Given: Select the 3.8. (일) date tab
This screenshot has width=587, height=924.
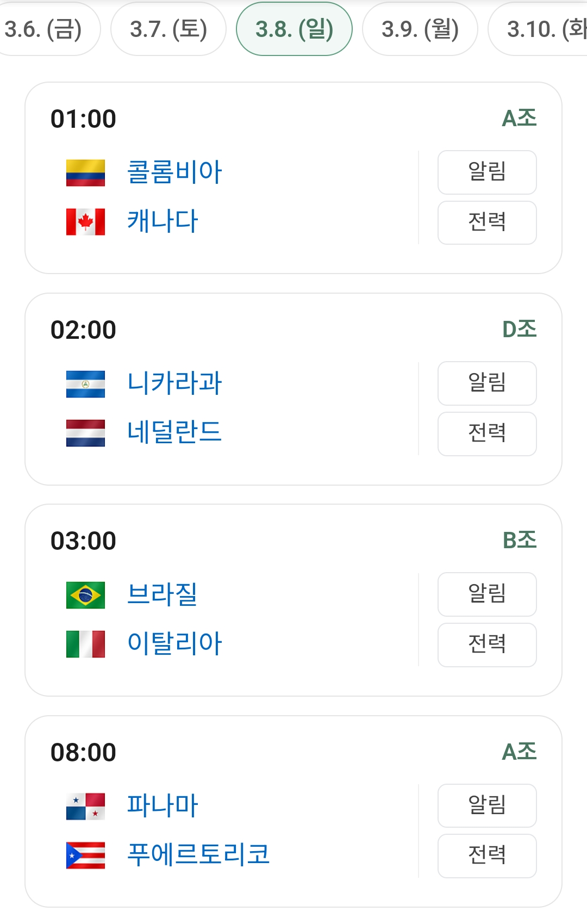Looking at the screenshot, I should click(294, 29).
